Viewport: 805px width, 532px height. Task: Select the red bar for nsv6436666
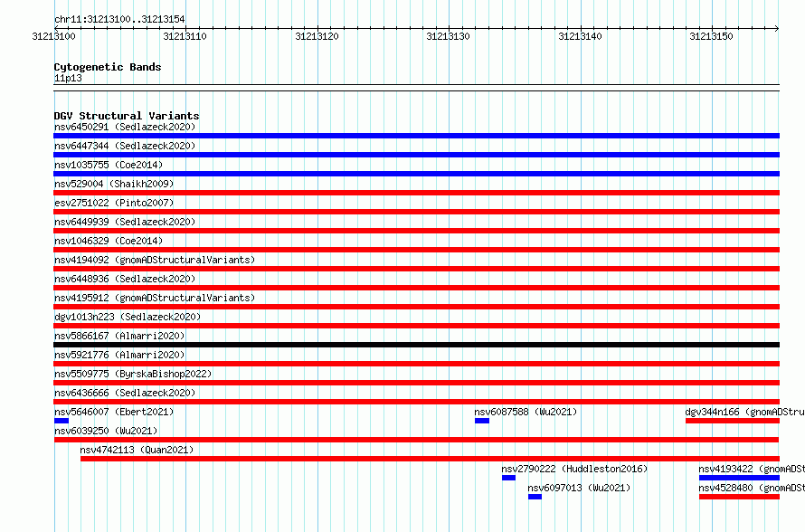pos(416,402)
